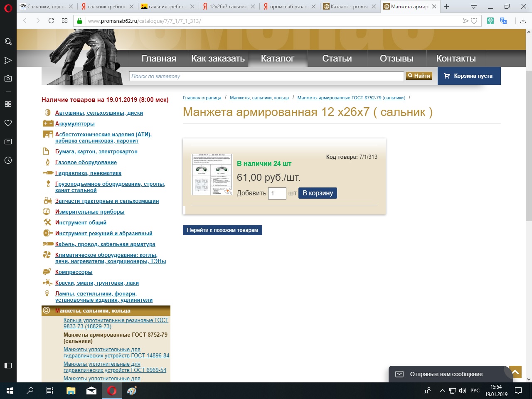This screenshot has width=532, height=399.
Task: Open Каталог in navigation menu
Action: pos(277,59)
